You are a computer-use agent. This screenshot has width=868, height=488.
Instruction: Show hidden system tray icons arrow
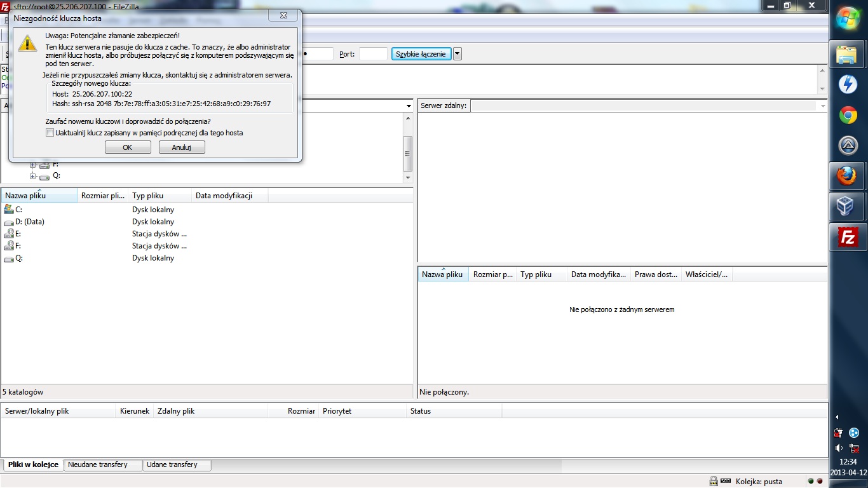tap(837, 417)
